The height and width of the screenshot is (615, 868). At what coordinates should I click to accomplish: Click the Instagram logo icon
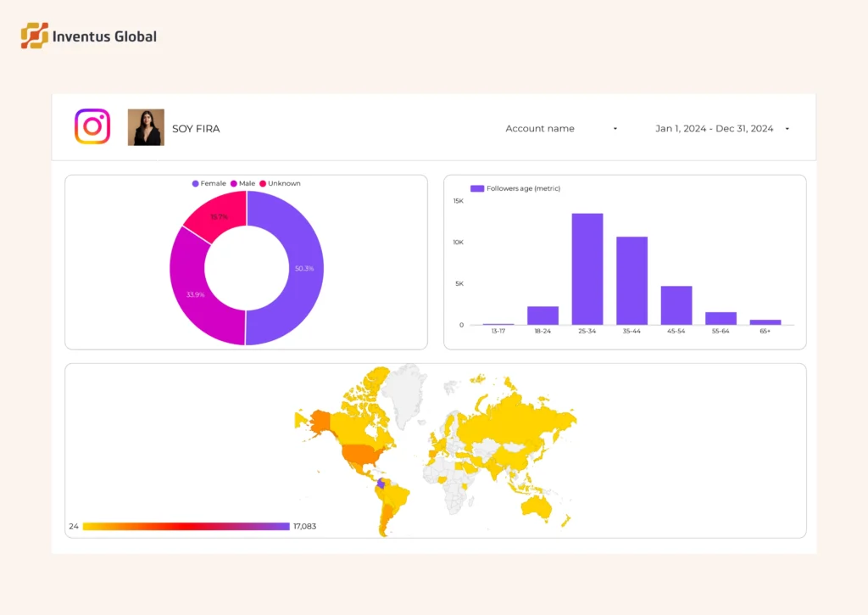pos(91,126)
